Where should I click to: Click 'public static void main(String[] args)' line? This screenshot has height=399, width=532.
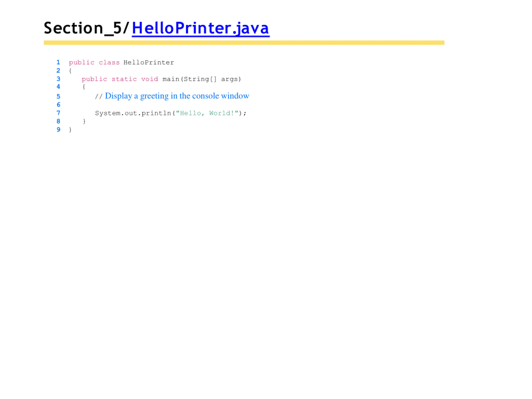[x=161, y=79]
